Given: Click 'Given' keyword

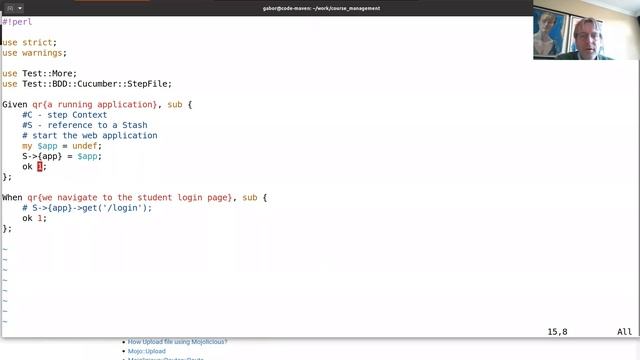Looking at the screenshot, I should click(15, 104).
